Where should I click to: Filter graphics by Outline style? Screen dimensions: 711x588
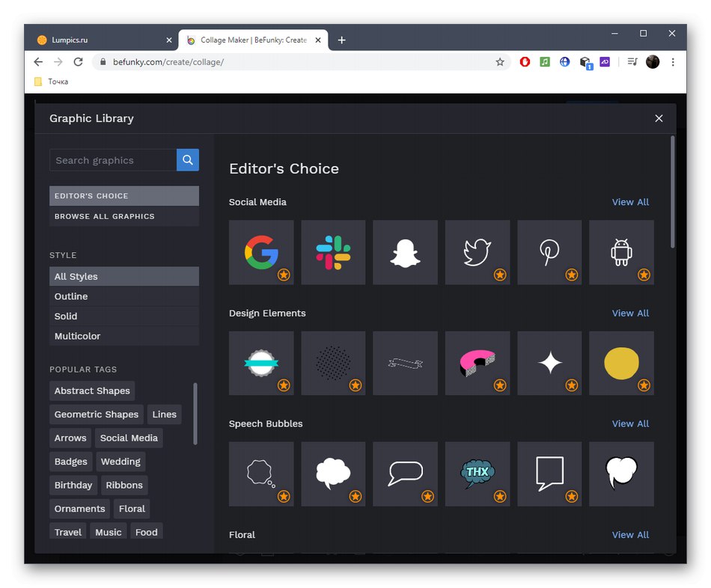(123, 296)
